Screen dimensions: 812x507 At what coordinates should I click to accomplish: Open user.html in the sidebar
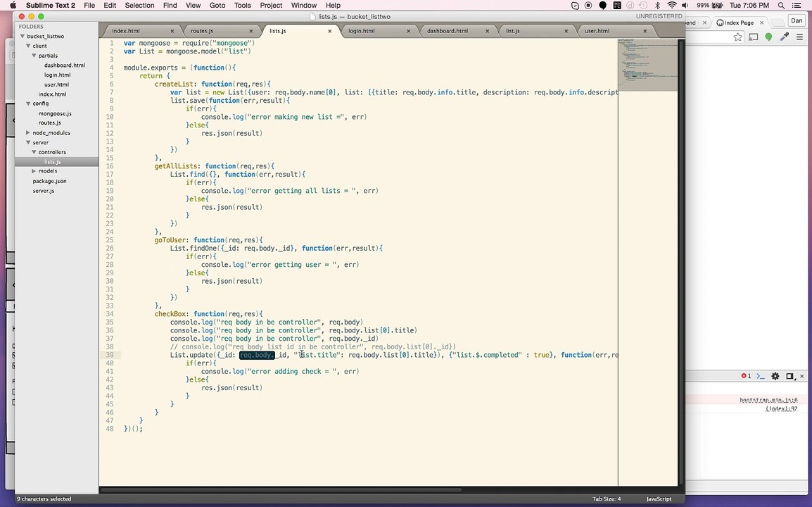point(56,84)
